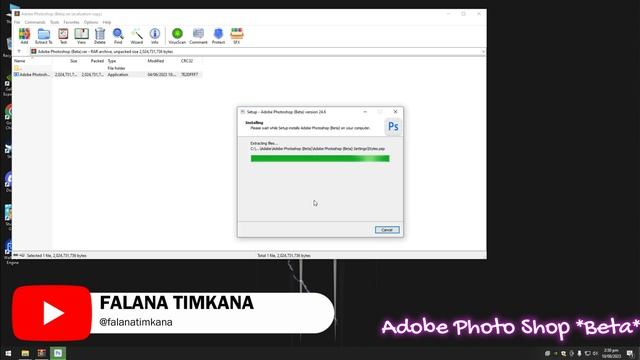Viewport: 640px width, 360px height.
Task: Click the green installation progress bar
Action: [x=320, y=159]
